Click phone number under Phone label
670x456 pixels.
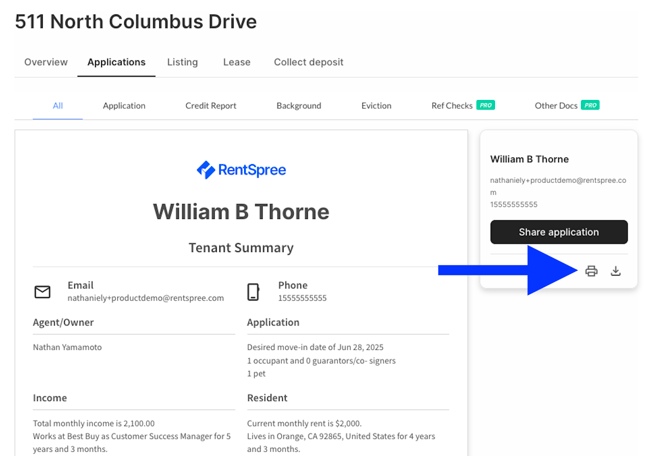(303, 298)
